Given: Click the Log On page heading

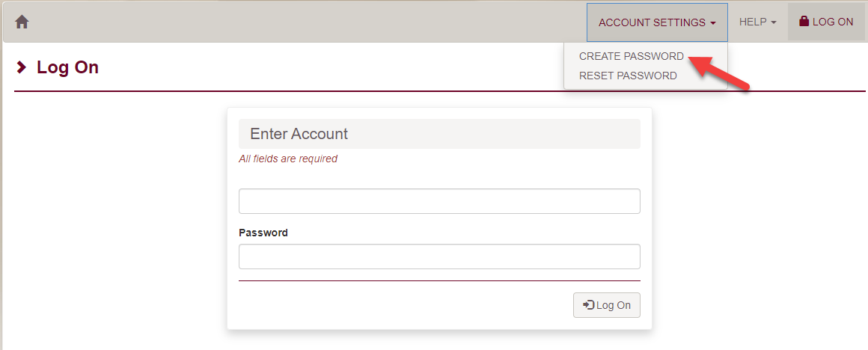Looking at the screenshot, I should [x=67, y=67].
